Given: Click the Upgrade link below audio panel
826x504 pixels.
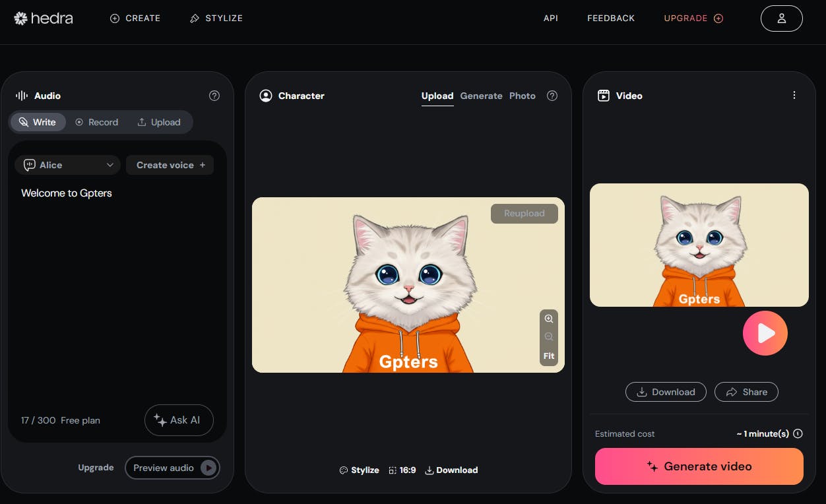Looking at the screenshot, I should (x=96, y=468).
